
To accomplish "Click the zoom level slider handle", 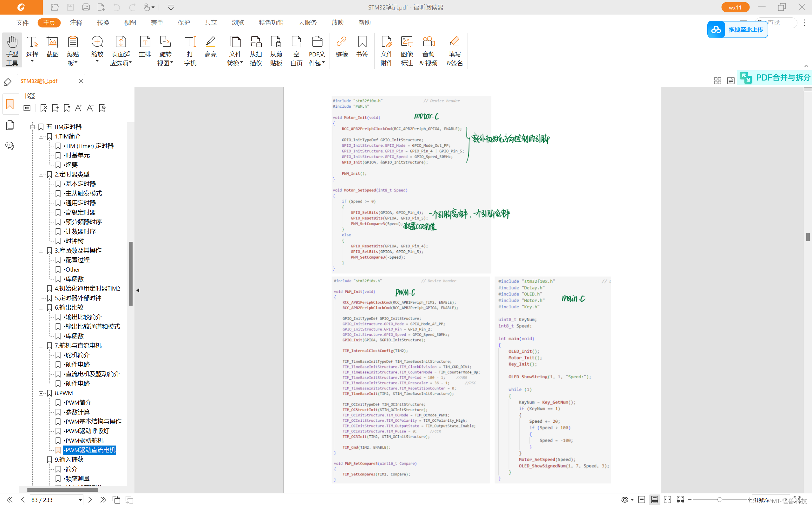I will click(x=719, y=500).
